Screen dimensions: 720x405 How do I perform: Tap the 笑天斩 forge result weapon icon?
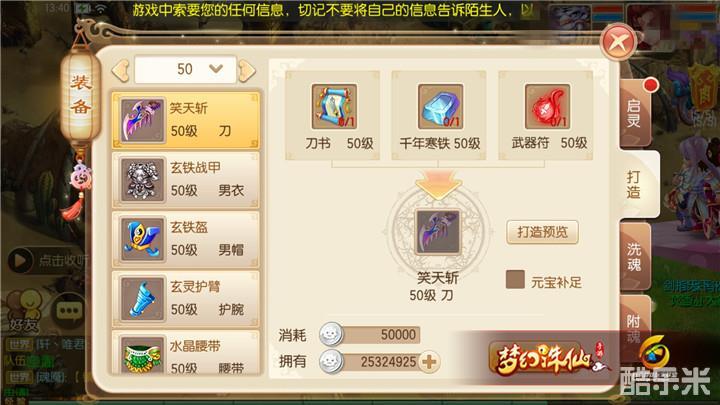pos(437,232)
